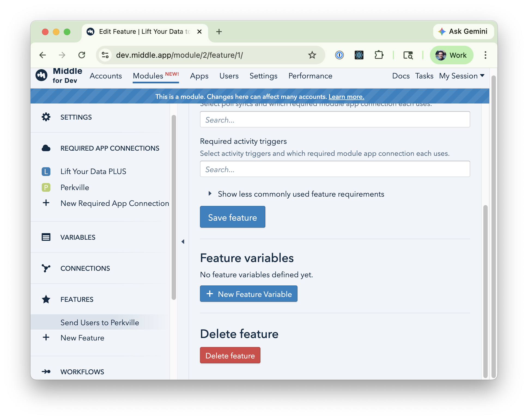
Task: Click the Learn more link in the banner
Action: [x=346, y=97]
